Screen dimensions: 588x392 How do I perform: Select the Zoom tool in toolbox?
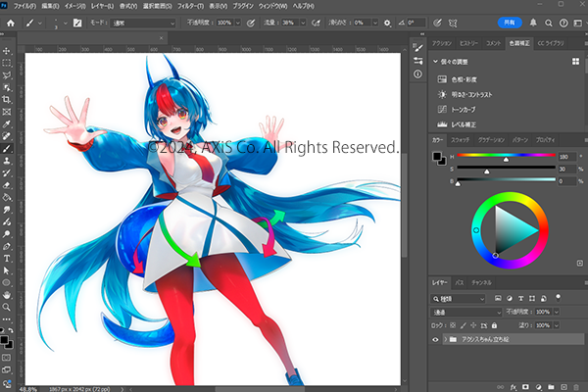[7, 307]
